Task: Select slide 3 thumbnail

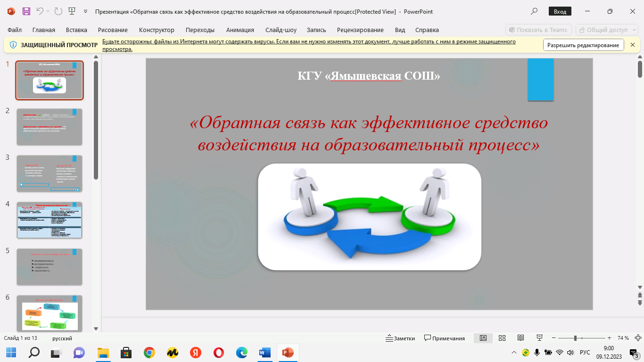Action: (50, 173)
